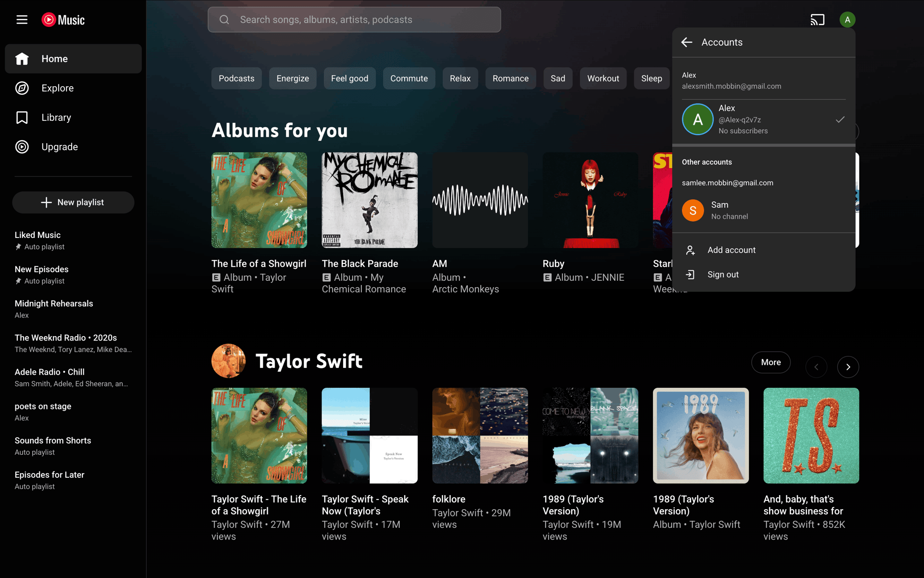Open Adele Radio • Chill playlist
The height and width of the screenshot is (578, 924).
(73, 377)
